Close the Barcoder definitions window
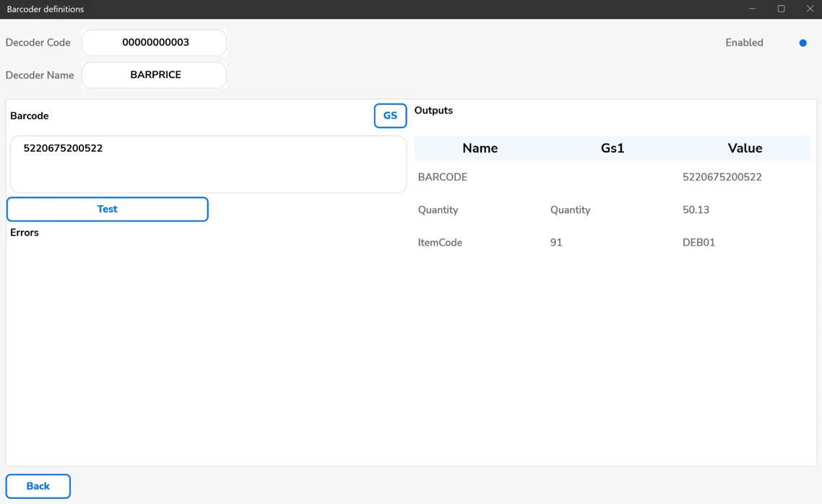This screenshot has height=504, width=822. tap(810, 9)
